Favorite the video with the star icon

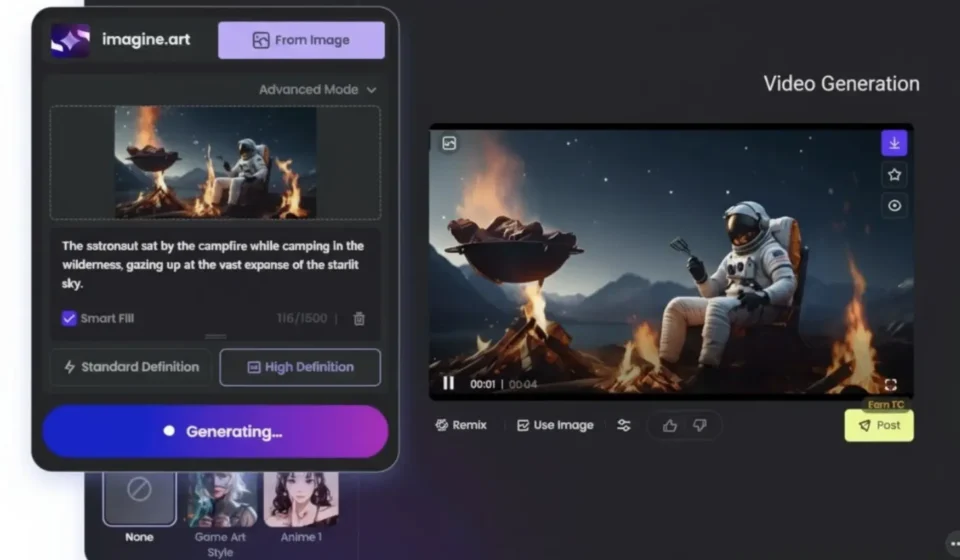click(894, 175)
